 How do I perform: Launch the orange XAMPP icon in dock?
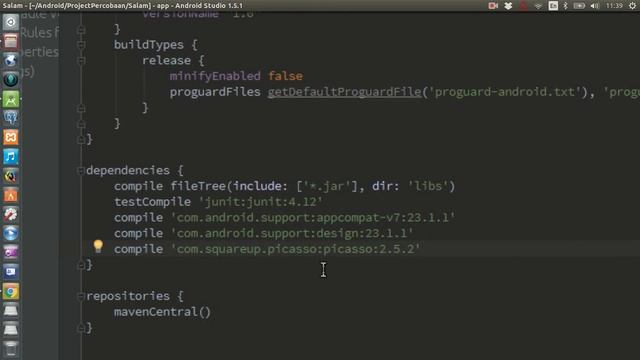[x=11, y=138]
